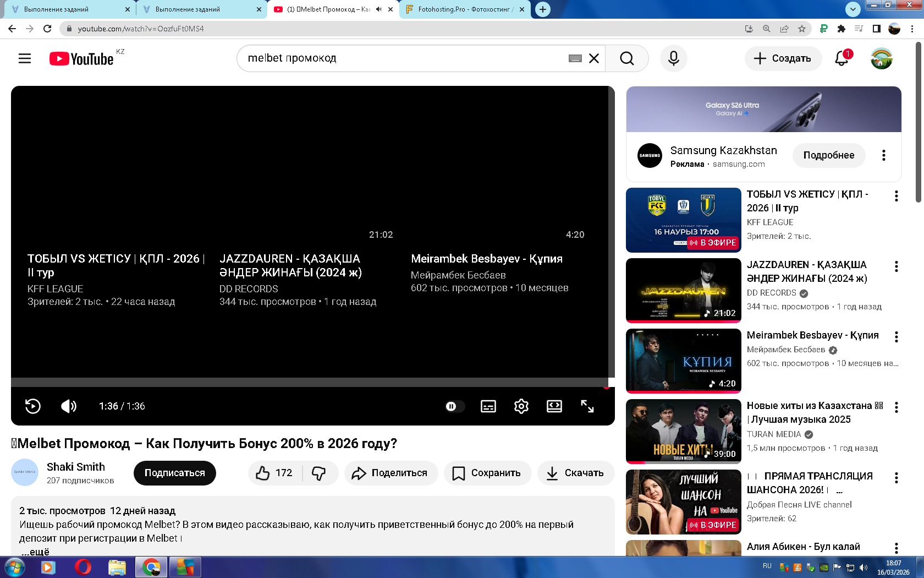Toggle autoplay switch in player
This screenshot has width=924, height=578.
pos(455,406)
